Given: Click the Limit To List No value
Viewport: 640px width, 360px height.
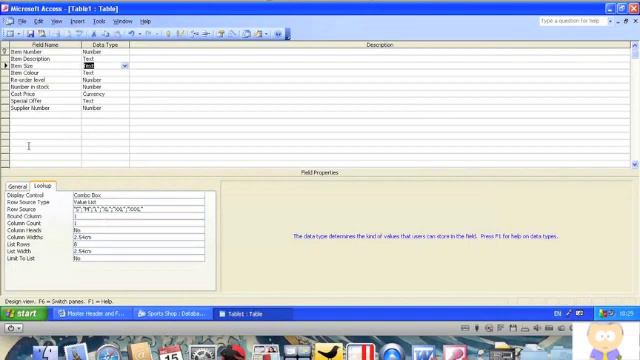Looking at the screenshot, I should coord(139,258).
